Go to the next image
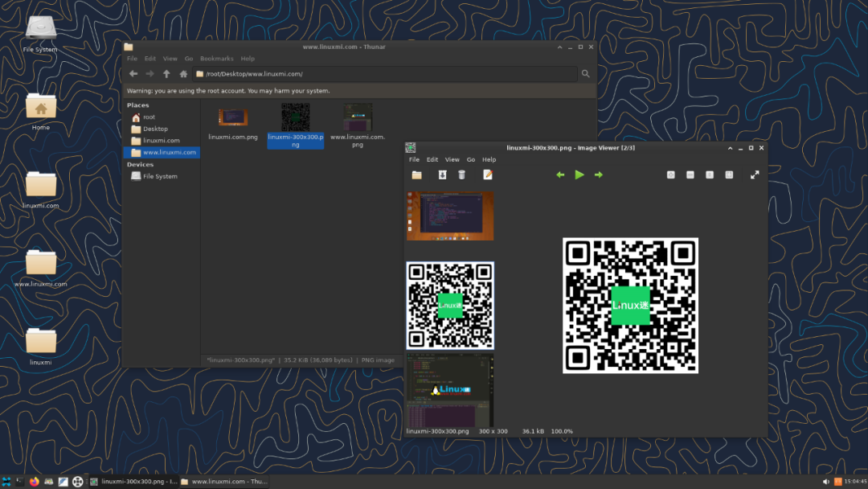Screen dimensions: 868x489 click(599, 175)
